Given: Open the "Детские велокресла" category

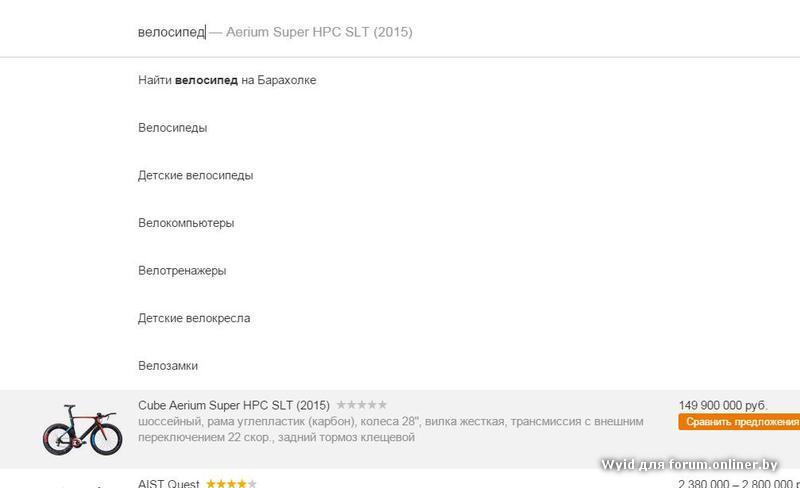Looking at the screenshot, I should pyautogui.click(x=194, y=318).
